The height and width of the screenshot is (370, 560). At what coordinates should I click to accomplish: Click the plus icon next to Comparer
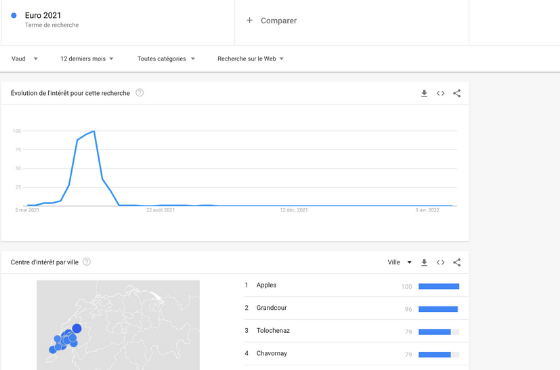tap(250, 20)
